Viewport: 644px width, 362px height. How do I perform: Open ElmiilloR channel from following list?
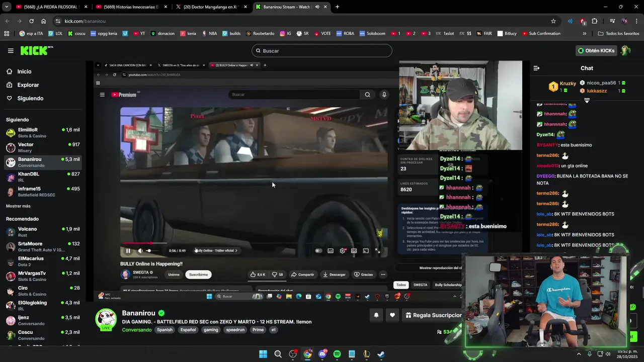tap(43, 133)
